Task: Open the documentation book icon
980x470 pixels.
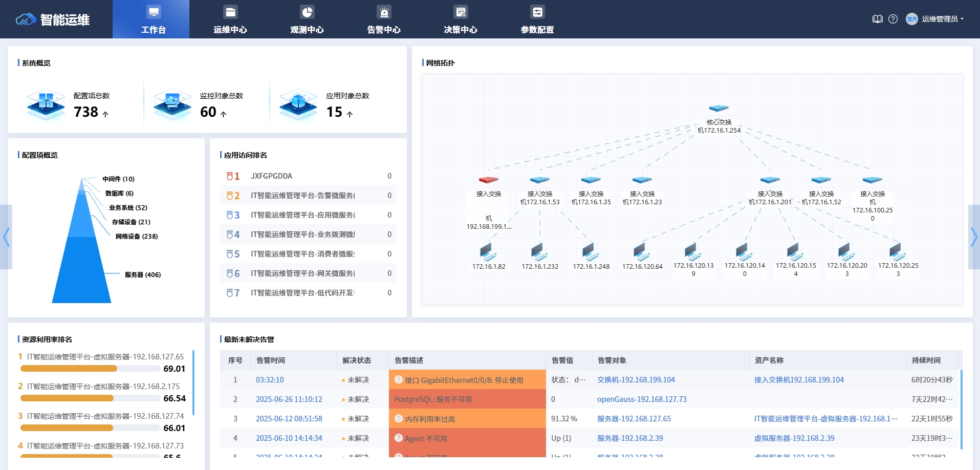Action: coord(877,18)
